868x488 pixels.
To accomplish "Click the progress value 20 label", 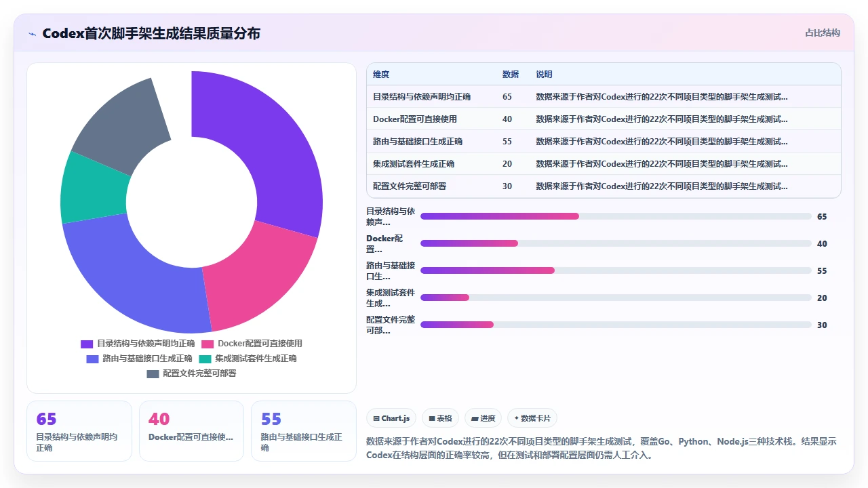I will 822,298.
